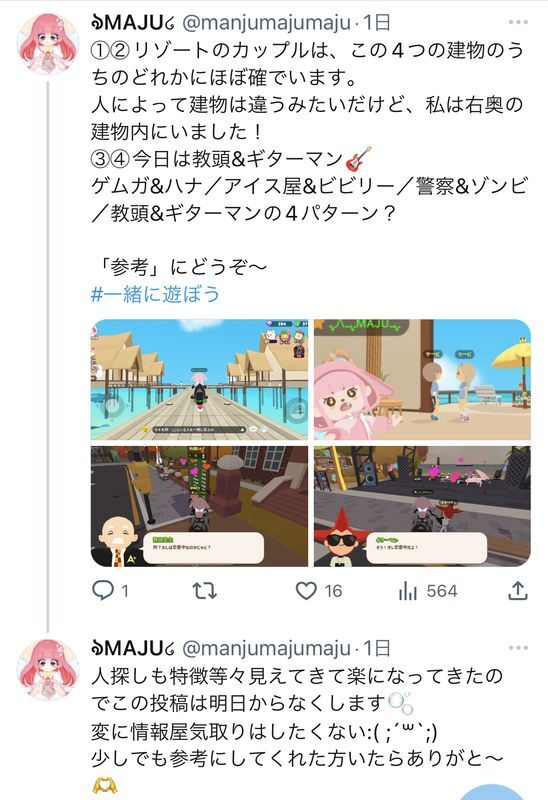View analytics showing 564 views

point(428,591)
